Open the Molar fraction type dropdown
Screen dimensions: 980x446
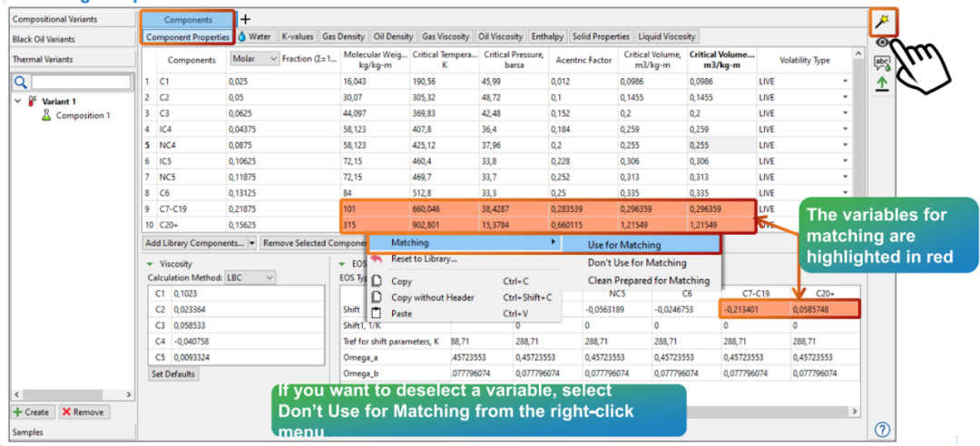254,58
